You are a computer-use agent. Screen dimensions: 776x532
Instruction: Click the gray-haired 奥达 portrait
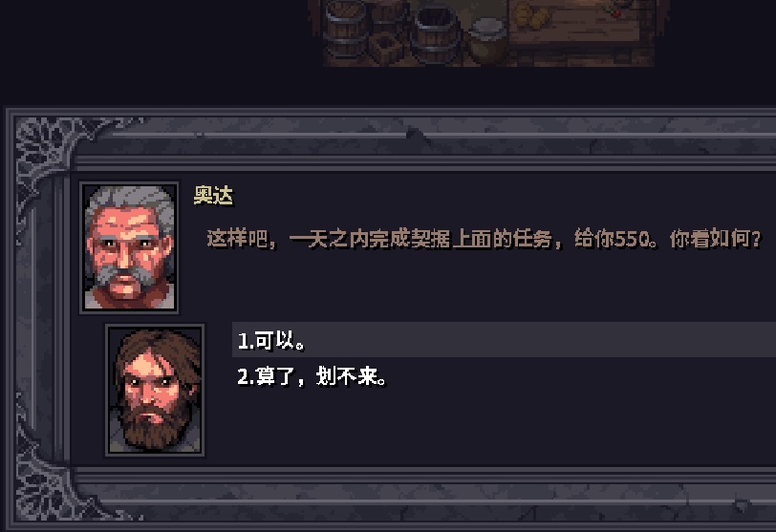[x=130, y=247]
